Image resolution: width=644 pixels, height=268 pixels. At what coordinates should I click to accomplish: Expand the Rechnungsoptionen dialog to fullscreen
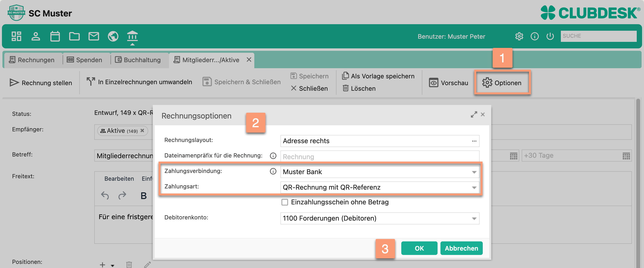point(474,115)
